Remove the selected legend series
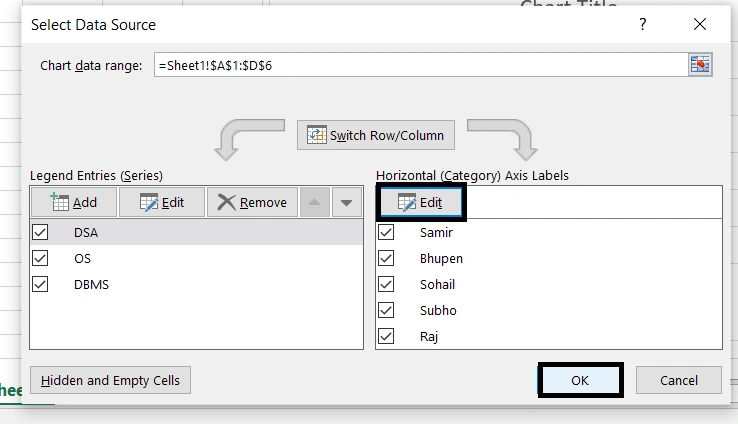738x424 pixels. (252, 202)
